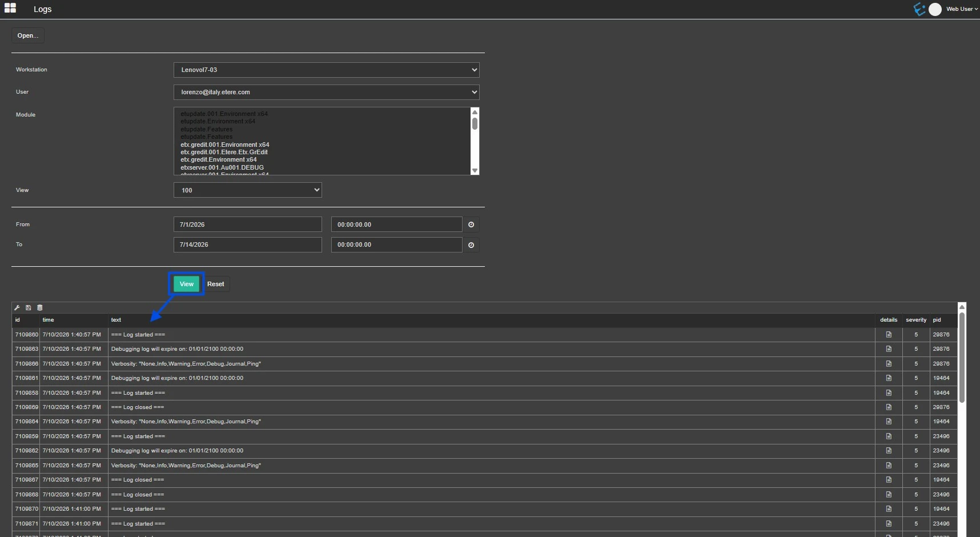The width and height of the screenshot is (980, 537).
Task: Click the From date field 7/1/2026
Action: point(247,225)
